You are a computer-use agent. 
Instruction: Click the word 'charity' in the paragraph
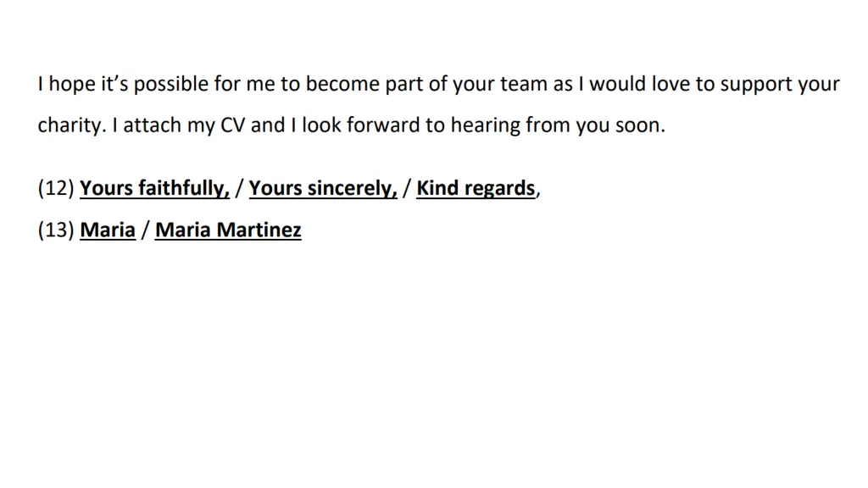coord(70,125)
